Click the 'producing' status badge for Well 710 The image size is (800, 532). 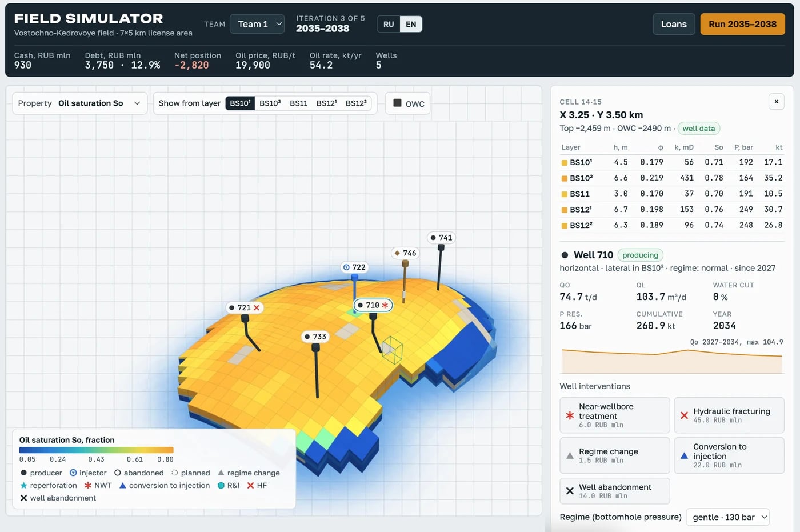[640, 255]
